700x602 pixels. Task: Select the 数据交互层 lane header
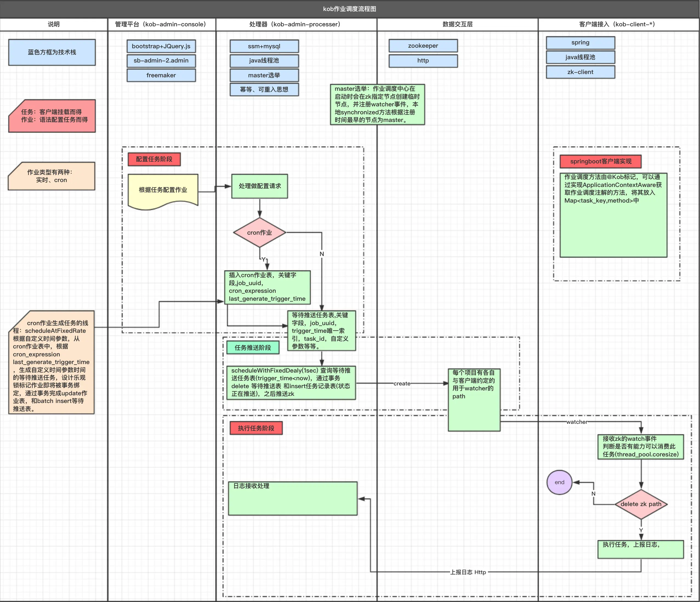458,24
